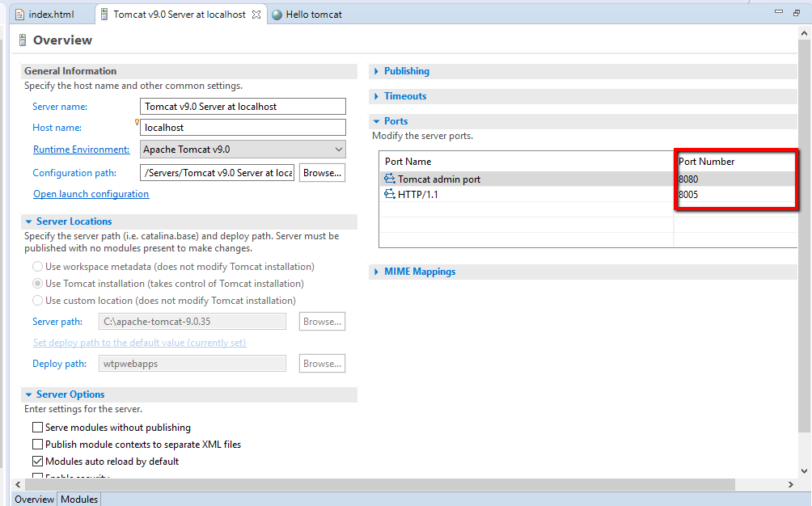Click the Configuration path input field
The width and height of the screenshot is (812, 506).
coord(217,173)
